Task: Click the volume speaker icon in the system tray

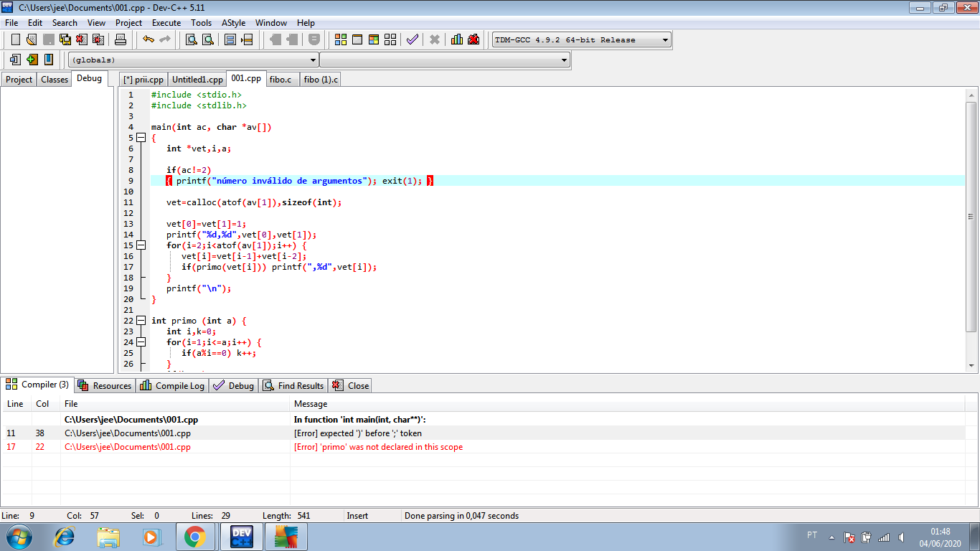Action: 901,537
